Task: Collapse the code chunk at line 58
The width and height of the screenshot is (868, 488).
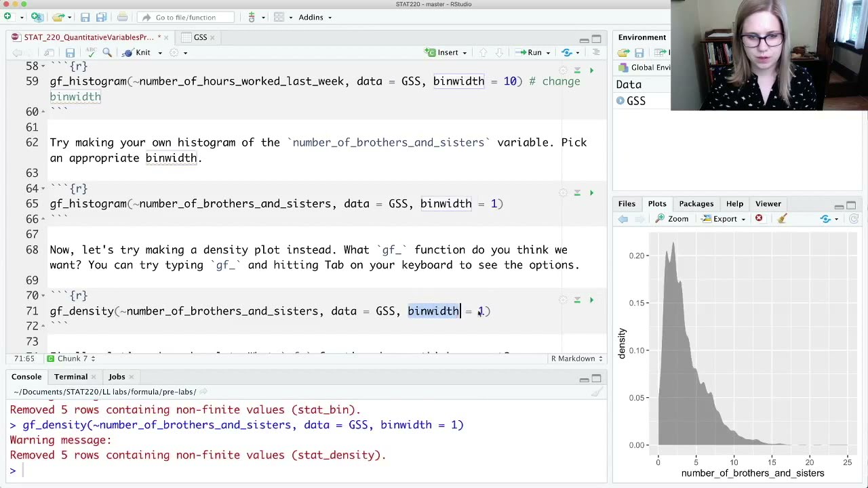Action: 43,66
